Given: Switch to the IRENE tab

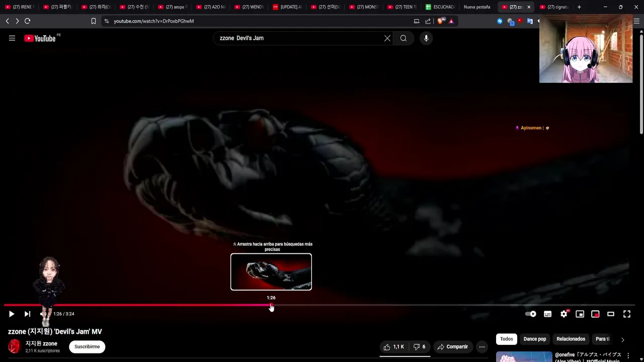Looking at the screenshot, I should click(20, 7).
